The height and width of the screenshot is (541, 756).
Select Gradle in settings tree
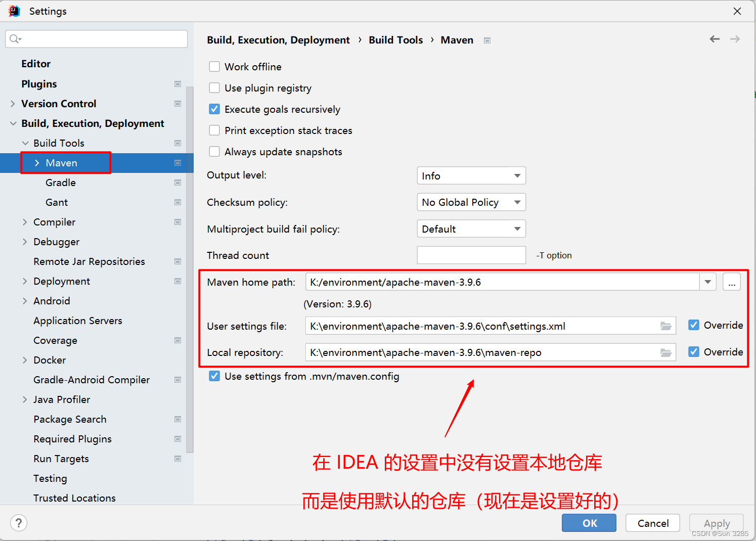coord(61,183)
